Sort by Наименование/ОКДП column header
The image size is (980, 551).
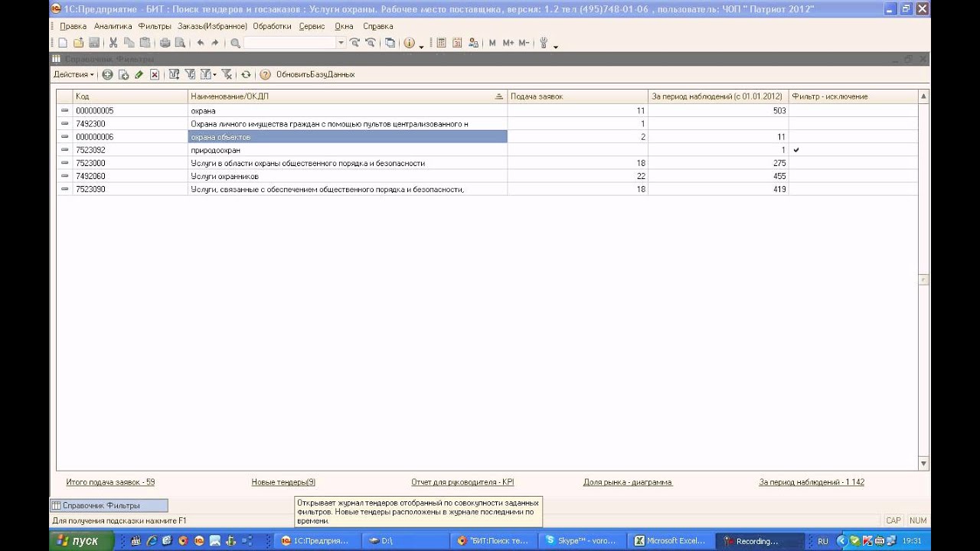(348, 96)
